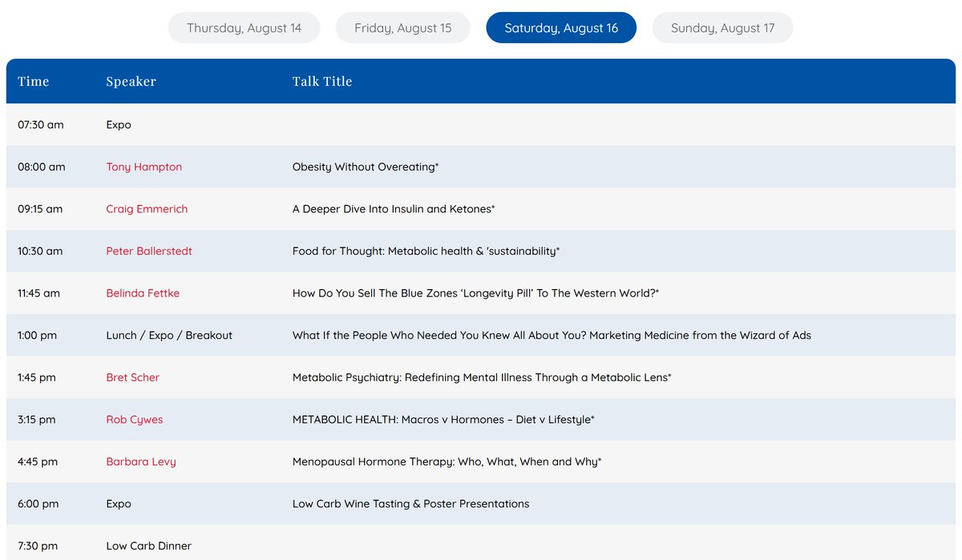Select the 10:30 am time cell
The image size is (962, 560).
click(x=40, y=251)
